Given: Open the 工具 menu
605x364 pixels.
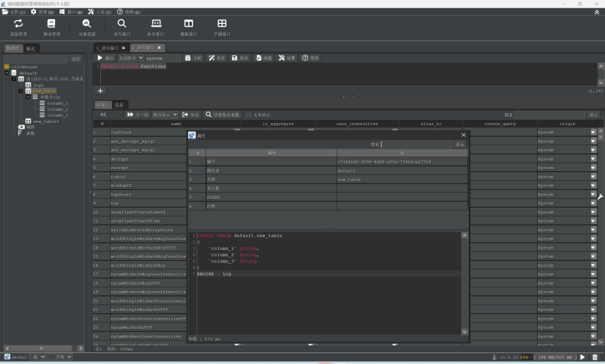Looking at the screenshot, I should click(100, 12).
